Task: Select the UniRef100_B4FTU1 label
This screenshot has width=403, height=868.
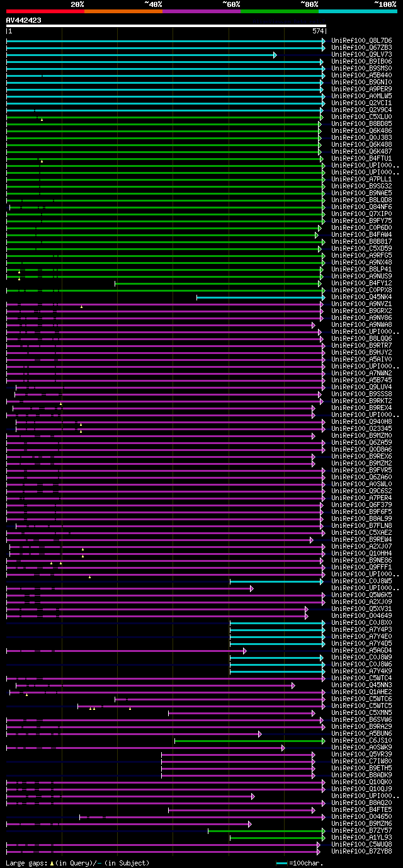Action: (361, 159)
